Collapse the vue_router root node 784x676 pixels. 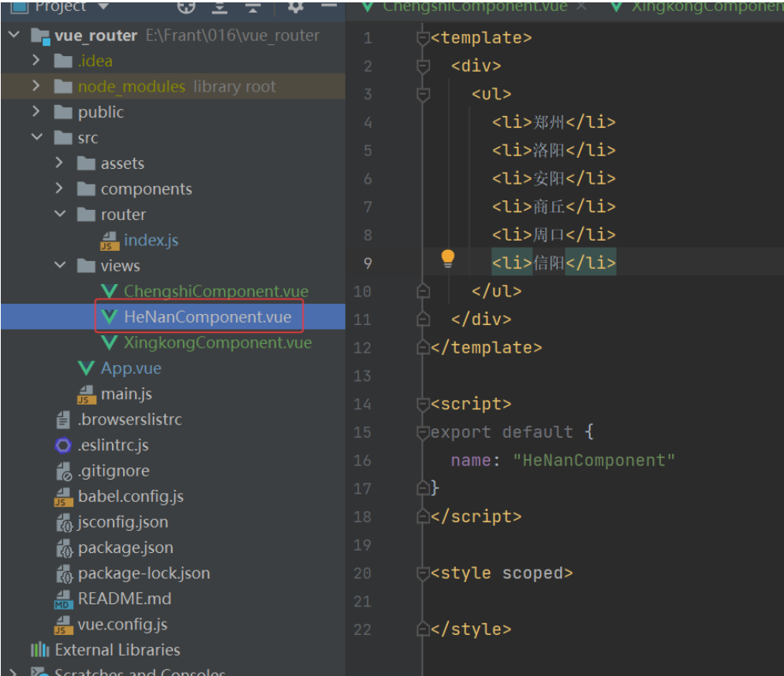tap(14, 35)
